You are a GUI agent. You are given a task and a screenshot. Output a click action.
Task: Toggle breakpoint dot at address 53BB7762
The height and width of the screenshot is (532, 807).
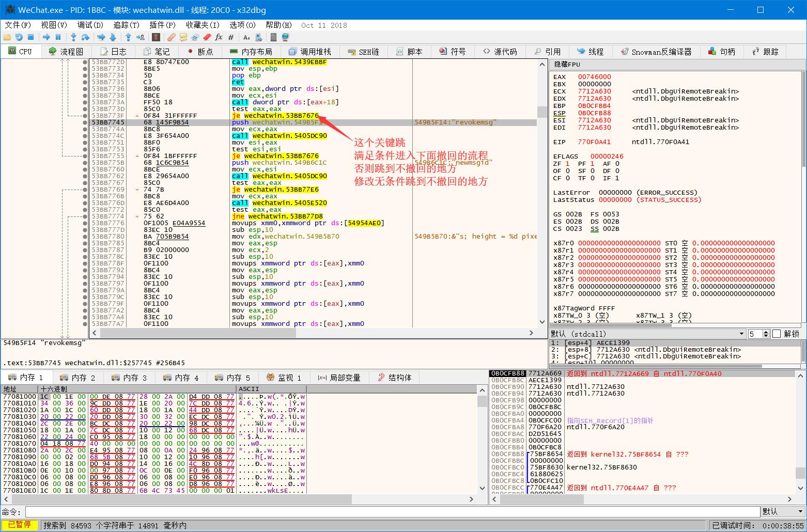point(85,176)
